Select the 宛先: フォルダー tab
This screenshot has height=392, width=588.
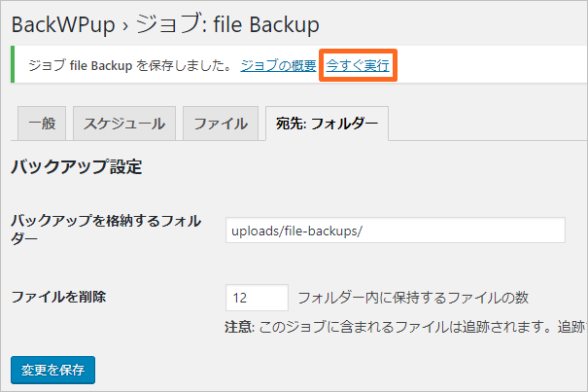(x=327, y=124)
